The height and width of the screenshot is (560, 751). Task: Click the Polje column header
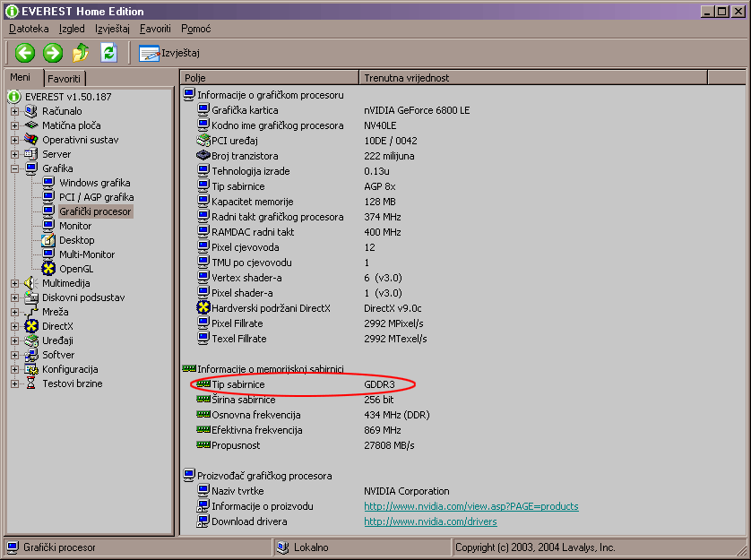coord(269,78)
